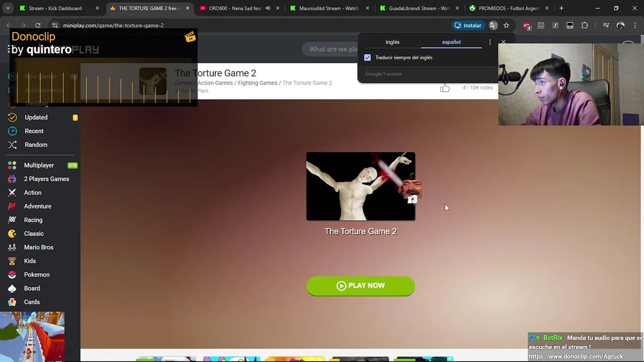The height and width of the screenshot is (362, 644).
Task: Open the Fighting Games breadcrumb link
Action: point(258,83)
